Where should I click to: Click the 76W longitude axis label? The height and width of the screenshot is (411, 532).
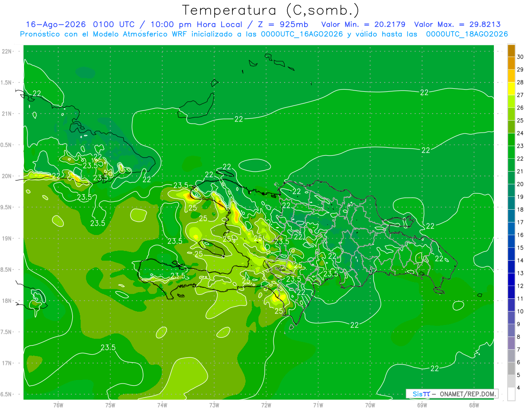click(x=58, y=405)
